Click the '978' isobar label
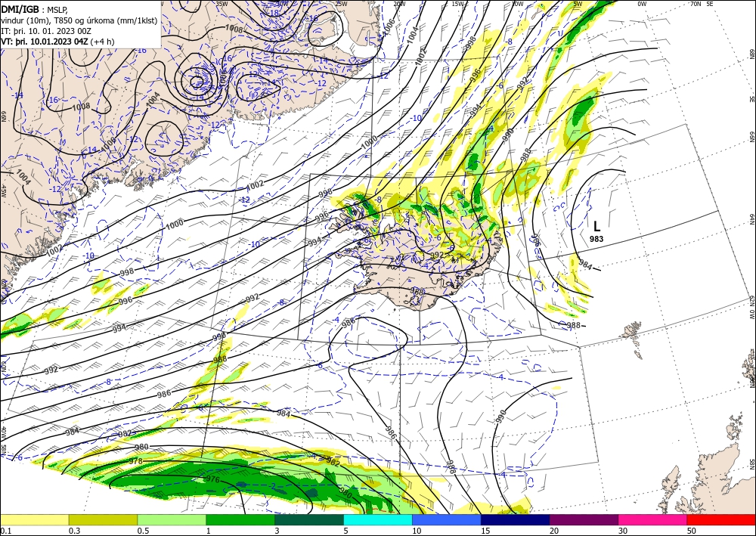 (x=136, y=461)
